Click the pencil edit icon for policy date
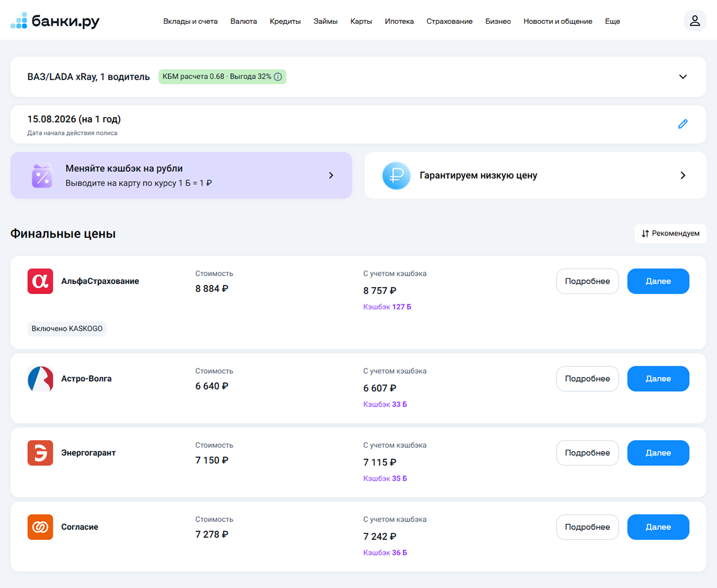The width and height of the screenshot is (717, 588). (x=683, y=124)
